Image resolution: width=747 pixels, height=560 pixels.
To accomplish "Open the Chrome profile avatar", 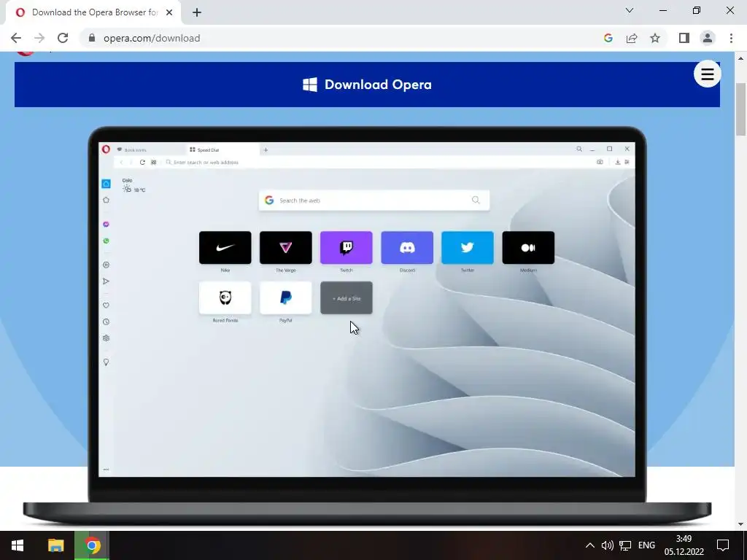I will point(708,38).
